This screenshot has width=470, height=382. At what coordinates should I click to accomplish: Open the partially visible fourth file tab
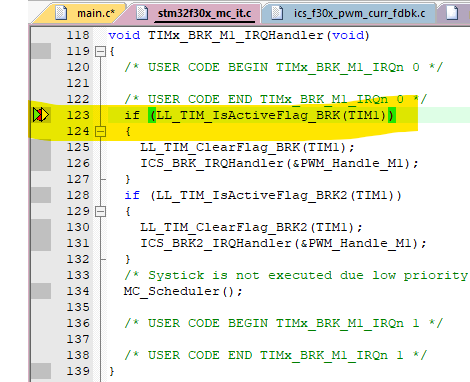(x=453, y=13)
